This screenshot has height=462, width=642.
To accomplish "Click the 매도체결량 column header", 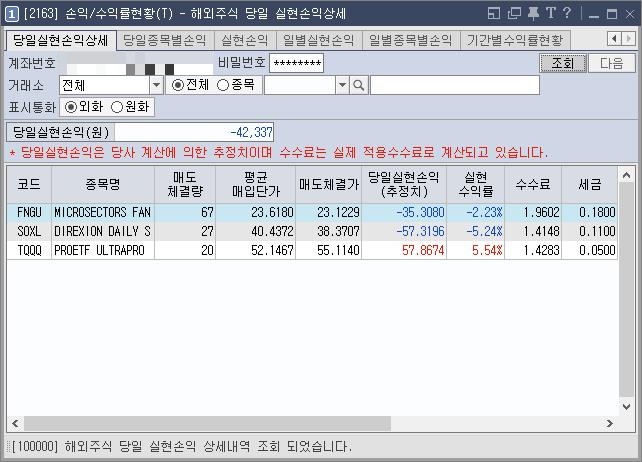I will pyautogui.click(x=185, y=184).
